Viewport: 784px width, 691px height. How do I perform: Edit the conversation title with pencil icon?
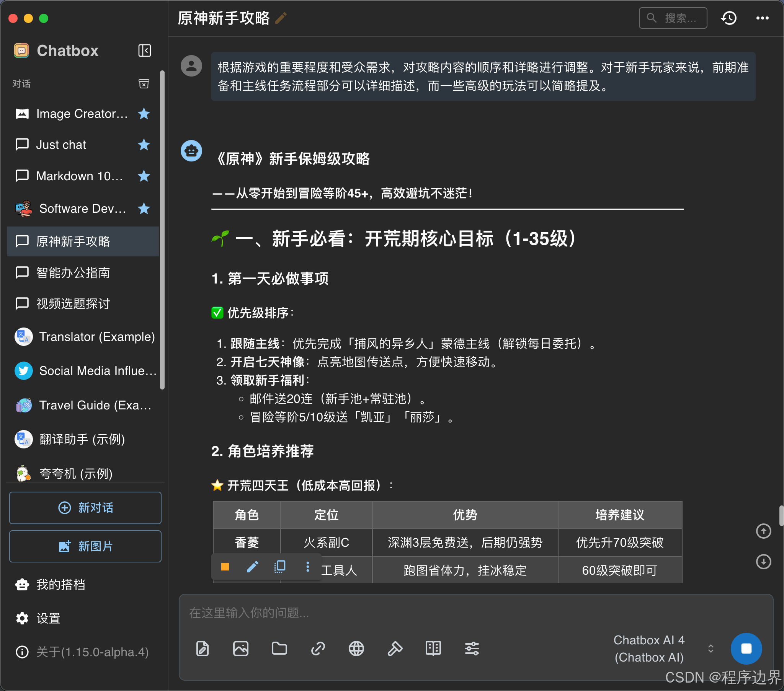(x=281, y=18)
